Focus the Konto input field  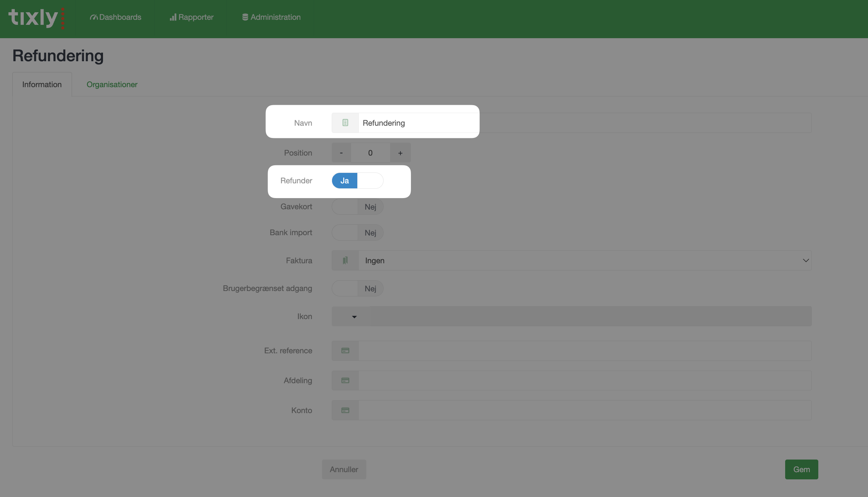tap(585, 410)
